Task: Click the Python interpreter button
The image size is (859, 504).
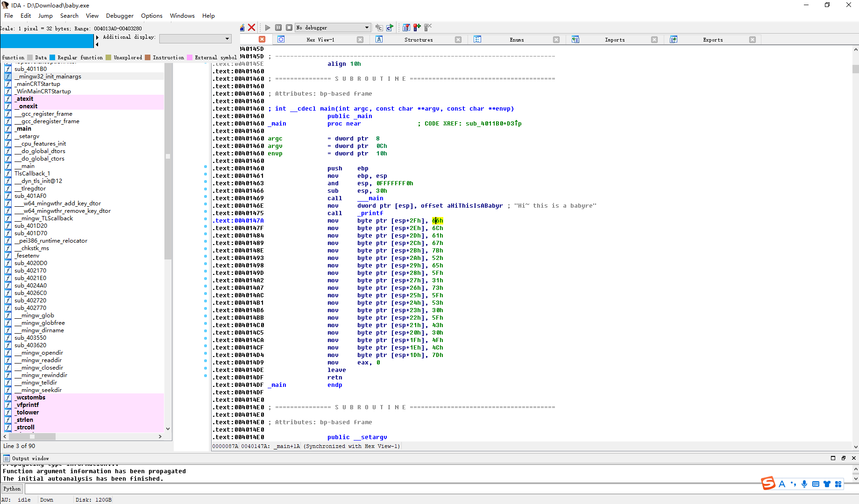Action: 12,489
